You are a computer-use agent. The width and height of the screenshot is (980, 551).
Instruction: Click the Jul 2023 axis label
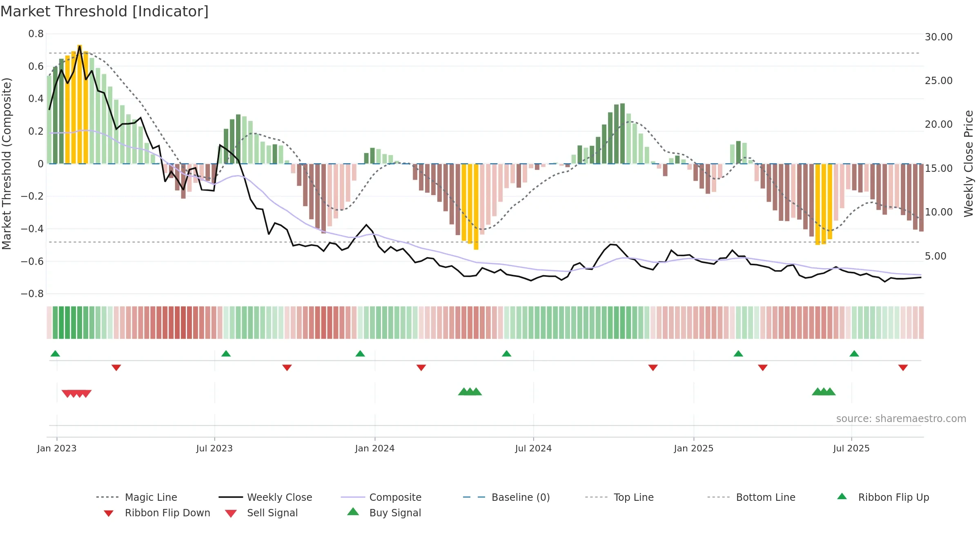[214, 448]
